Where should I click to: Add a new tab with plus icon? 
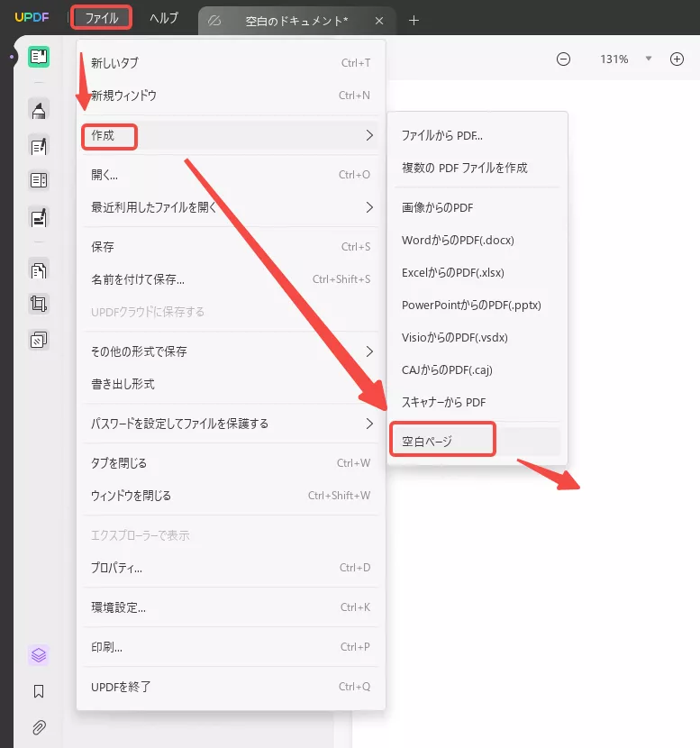coord(414,21)
